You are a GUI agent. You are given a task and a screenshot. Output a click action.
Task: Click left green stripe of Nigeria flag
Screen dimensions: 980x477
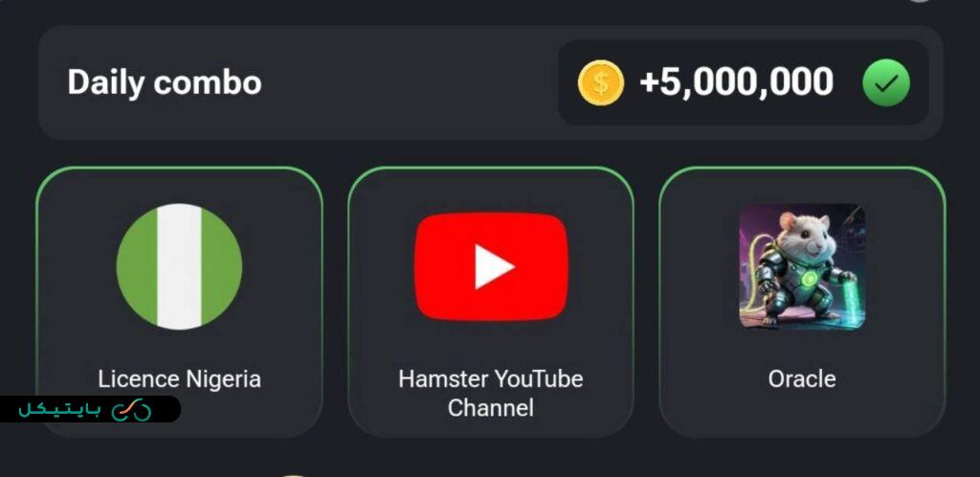[138, 266]
